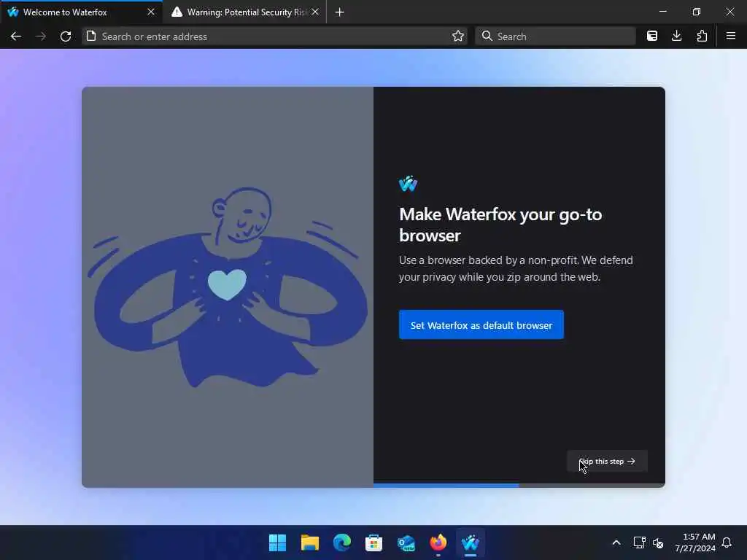The image size is (747, 560).
Task: Click the address bar field
Action: point(274,36)
